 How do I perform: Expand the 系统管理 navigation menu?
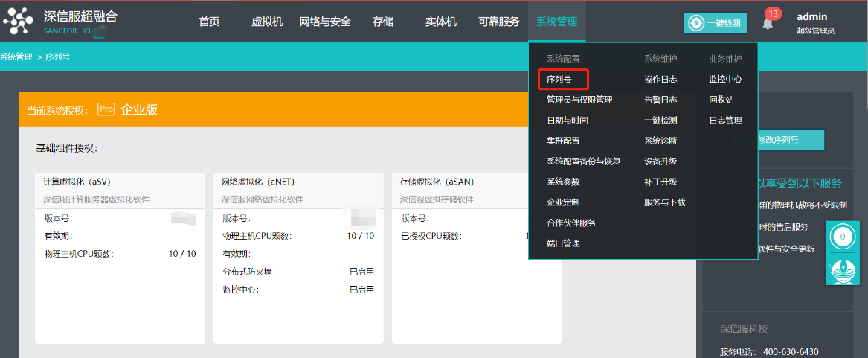(556, 22)
